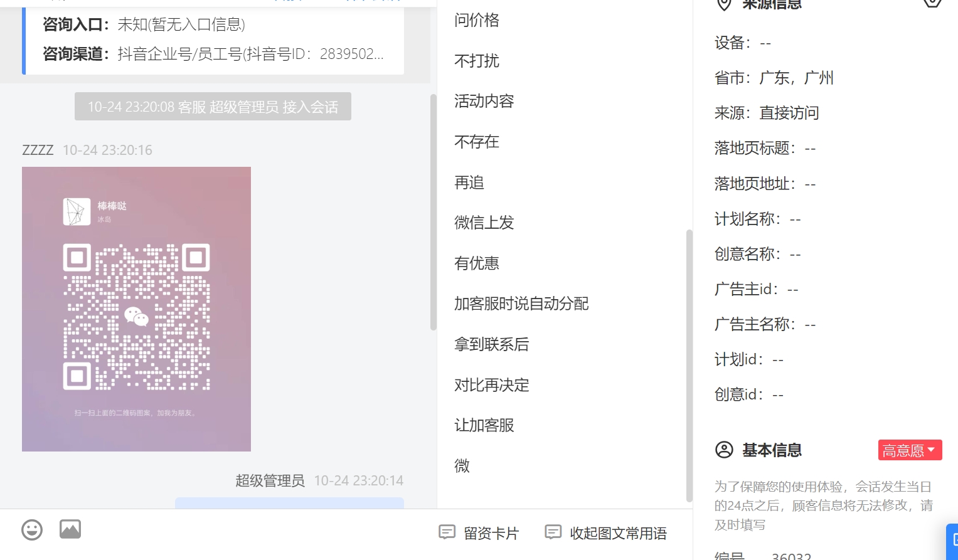Choose the 有优惠 phrase
The height and width of the screenshot is (560, 958).
(x=477, y=263)
